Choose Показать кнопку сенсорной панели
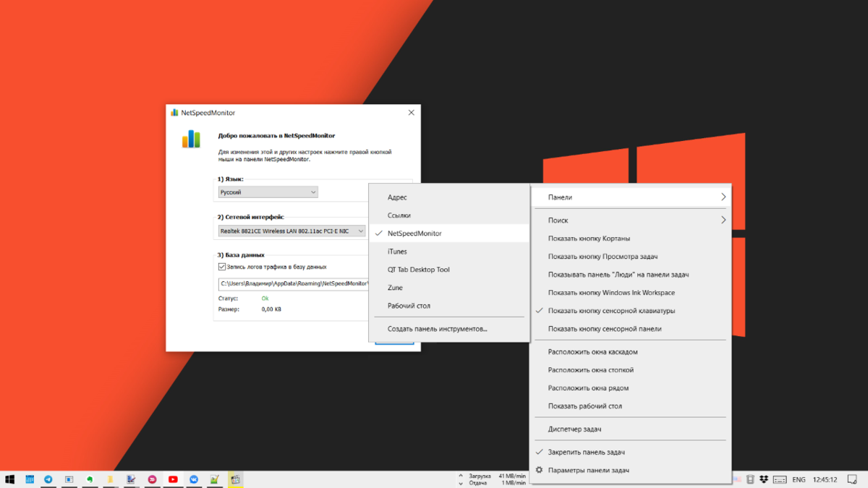This screenshot has width=868, height=488. coord(630,329)
